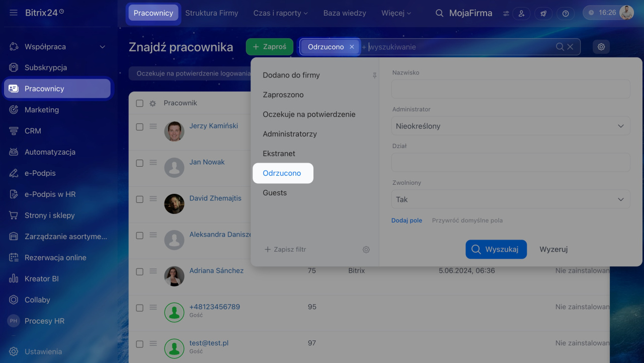Click the Dodaj pole link
This screenshot has width=644, height=363.
pos(407,221)
